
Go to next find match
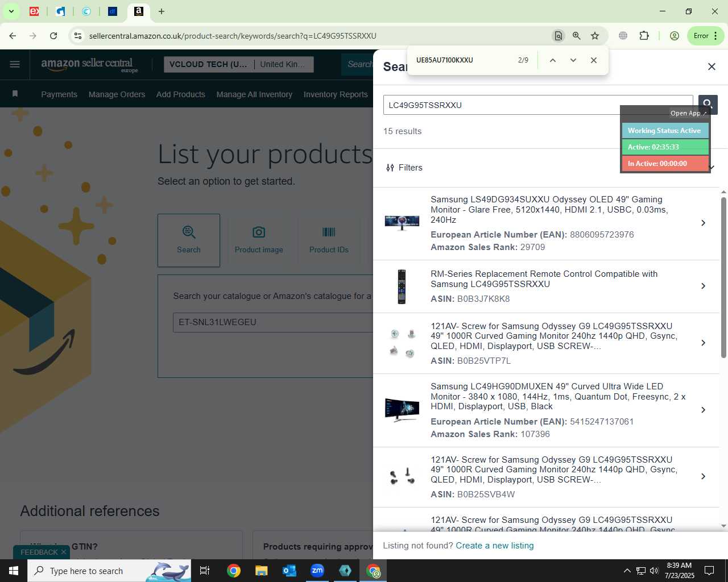tap(573, 60)
